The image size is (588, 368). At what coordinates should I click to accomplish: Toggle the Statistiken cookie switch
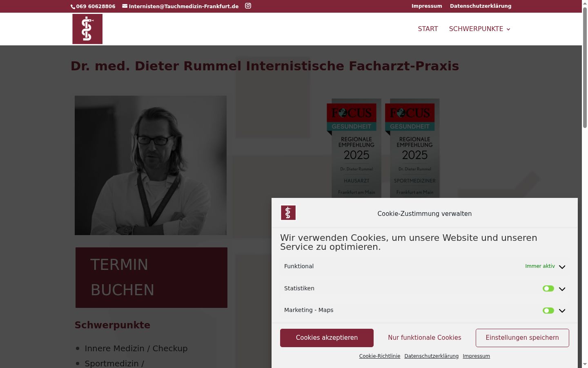click(x=548, y=289)
